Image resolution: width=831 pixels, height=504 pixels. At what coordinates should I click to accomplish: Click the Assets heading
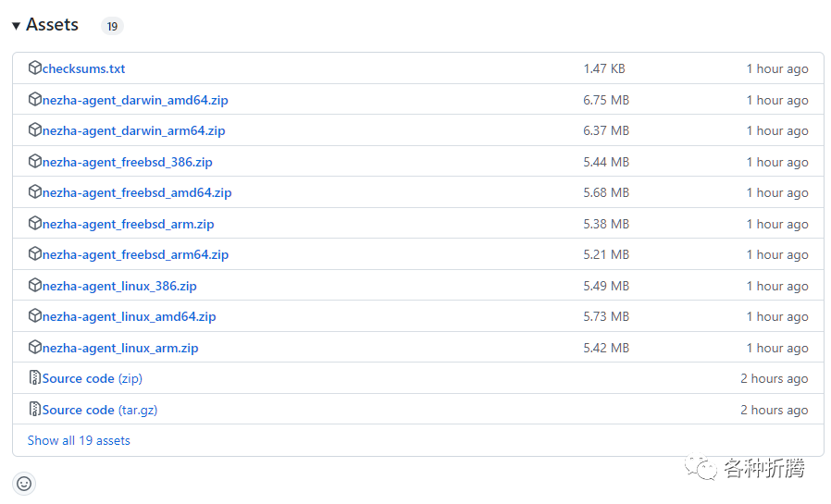click(52, 25)
